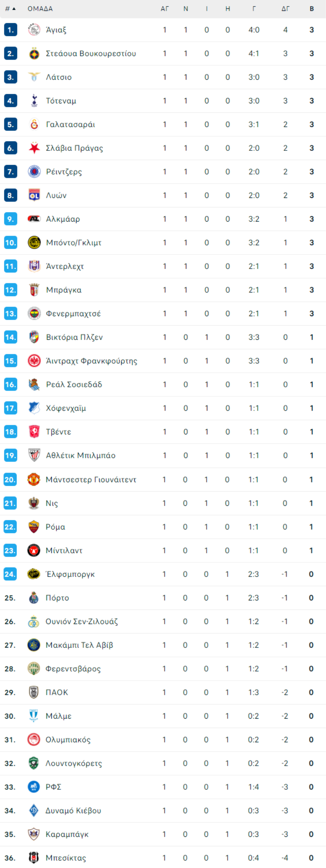This screenshot has width=326, height=868.
Task: Click the Manchester United crest icon
Action: [x=34, y=479]
